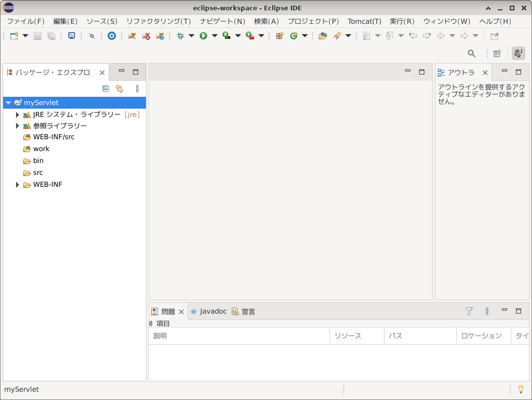Expand the JRE システム・ライブラリー node
The image size is (532, 400).
17,115
